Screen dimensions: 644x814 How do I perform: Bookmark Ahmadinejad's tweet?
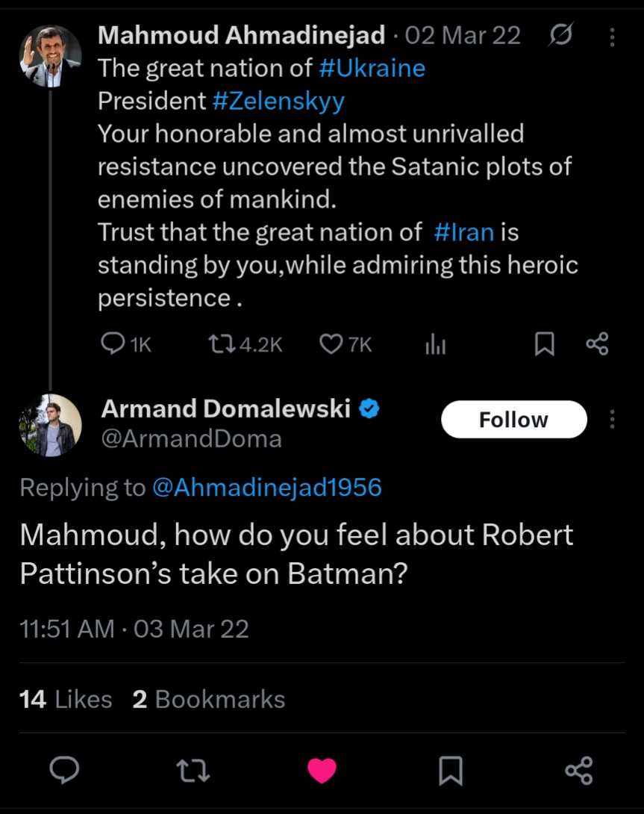click(545, 344)
